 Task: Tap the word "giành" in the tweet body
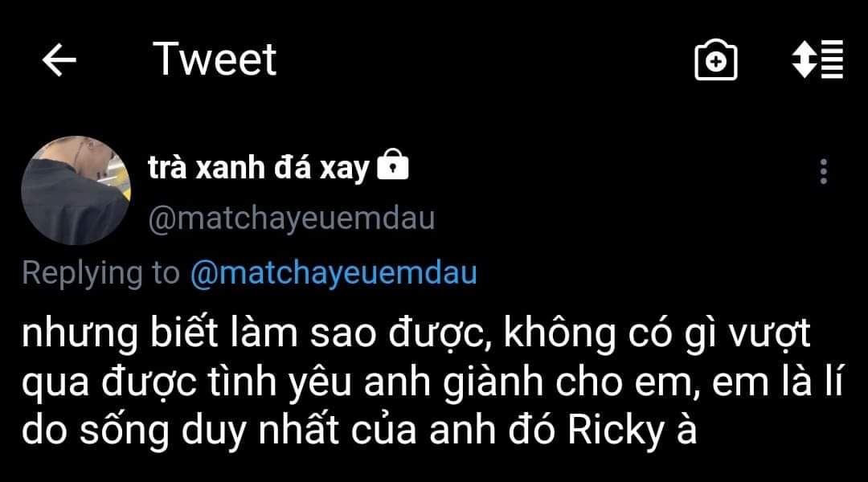click(x=493, y=383)
